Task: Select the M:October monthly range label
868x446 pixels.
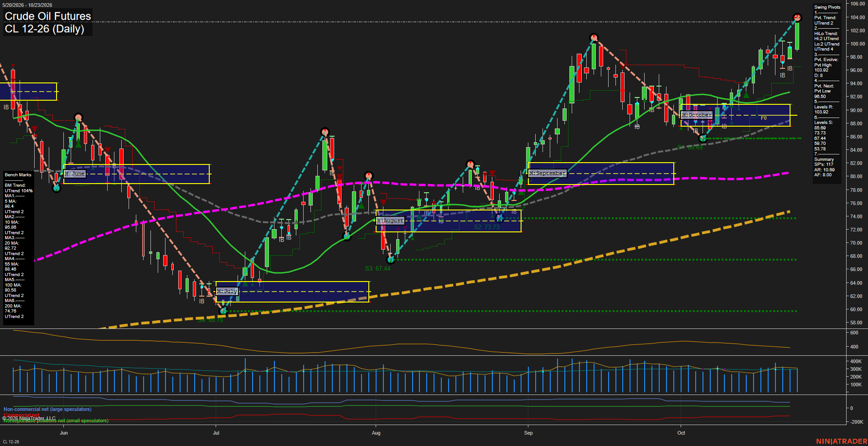Action: [x=697, y=115]
